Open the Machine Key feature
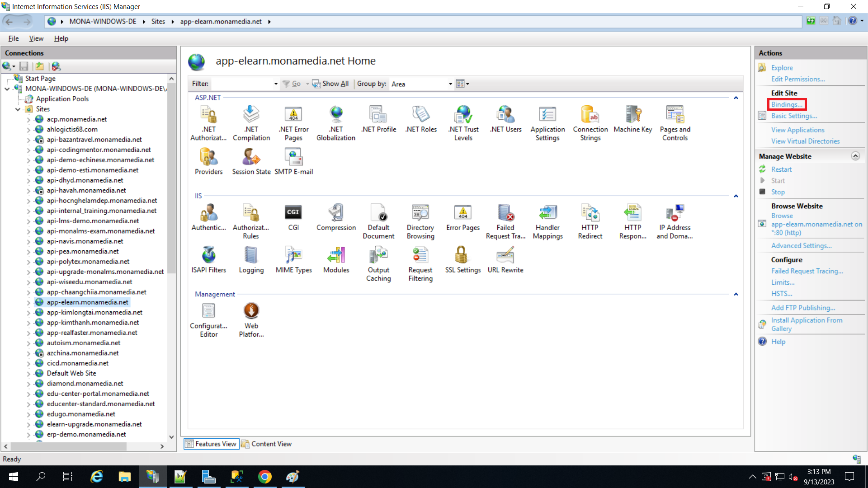The height and width of the screenshot is (488, 868). coord(632,119)
